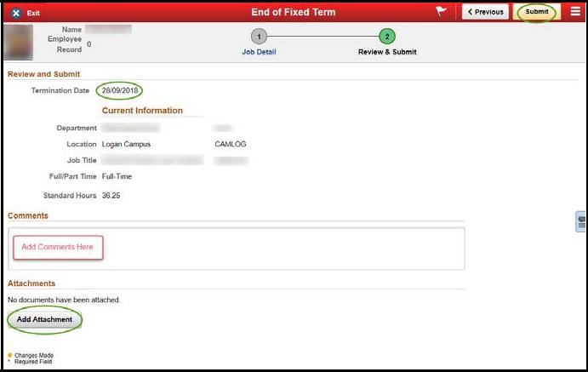Click the Current Information heading
588x372 pixels.
(142, 111)
